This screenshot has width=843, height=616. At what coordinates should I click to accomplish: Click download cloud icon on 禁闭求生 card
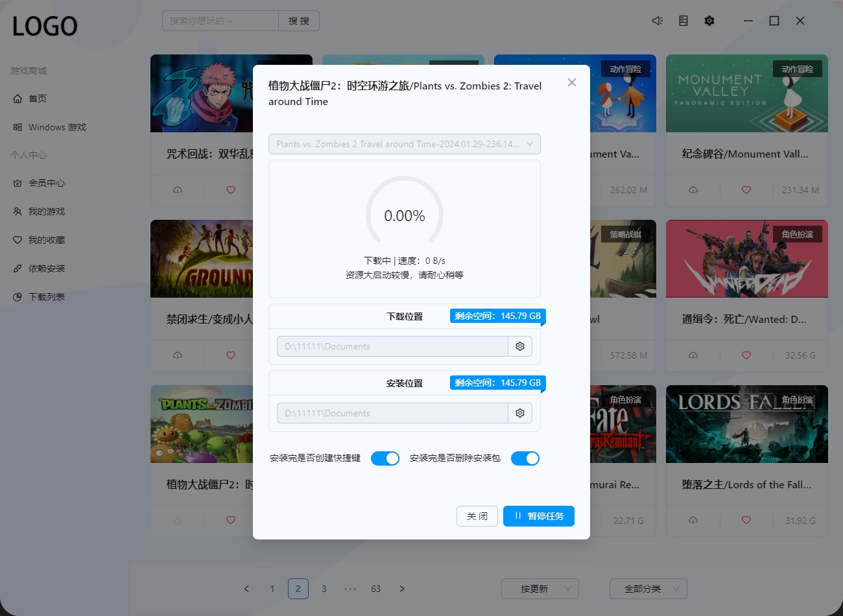point(178,355)
